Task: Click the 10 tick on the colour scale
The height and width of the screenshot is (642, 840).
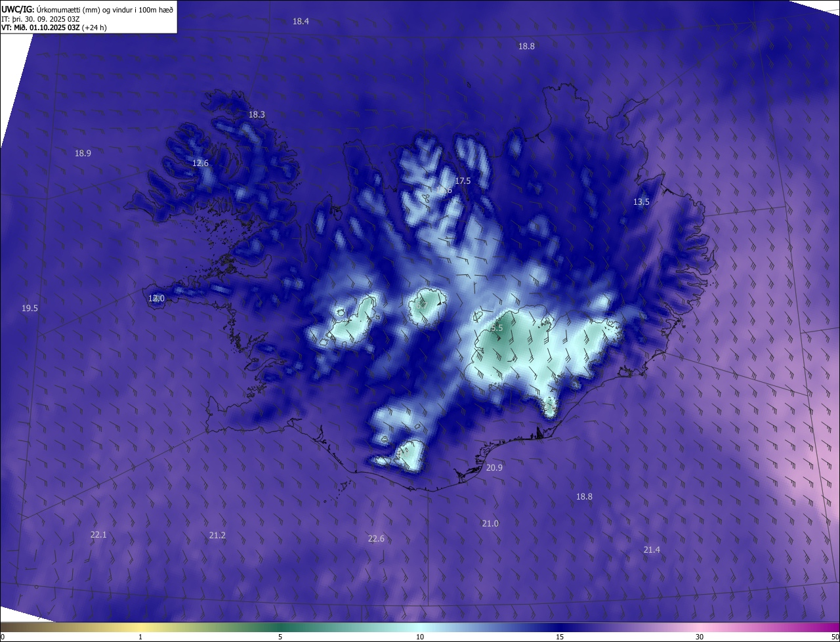Action: point(420,637)
